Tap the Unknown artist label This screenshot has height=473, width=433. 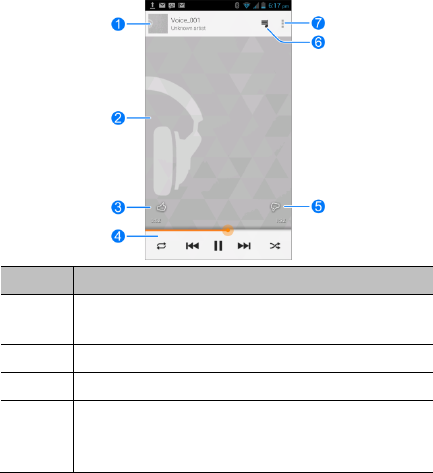pyautogui.click(x=188, y=28)
